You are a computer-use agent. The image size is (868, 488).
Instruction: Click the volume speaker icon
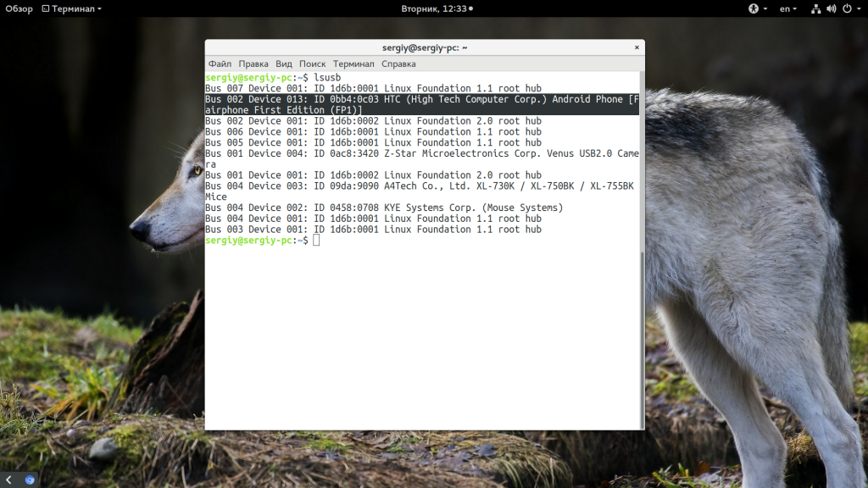pos(831,8)
